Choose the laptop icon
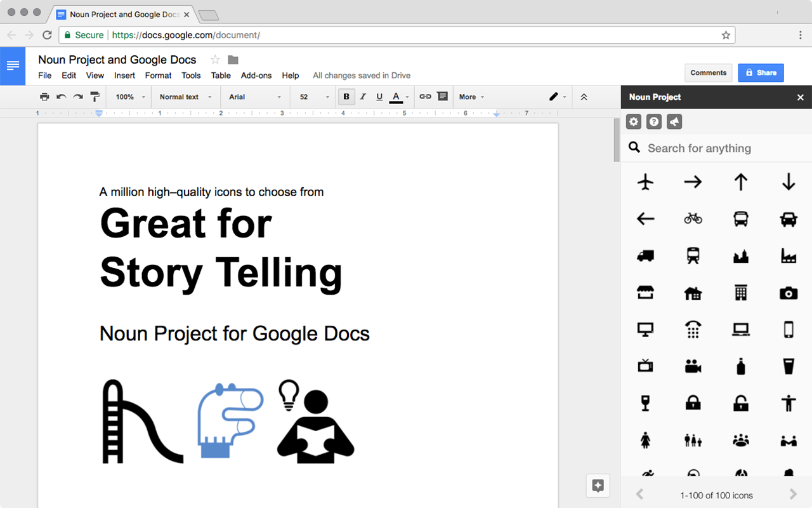Viewport: 812px width, 508px height. tap(740, 330)
